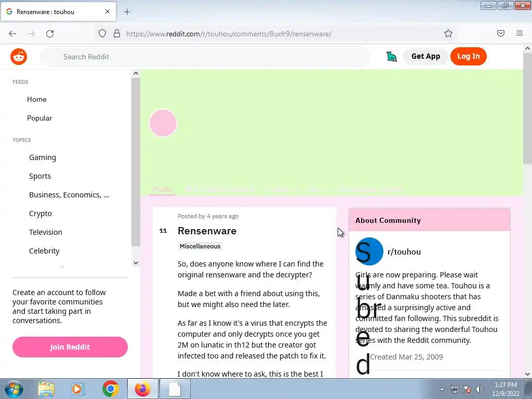Screen dimensions: 532x399
Task: Select the Gaming topic
Action: tap(43, 157)
